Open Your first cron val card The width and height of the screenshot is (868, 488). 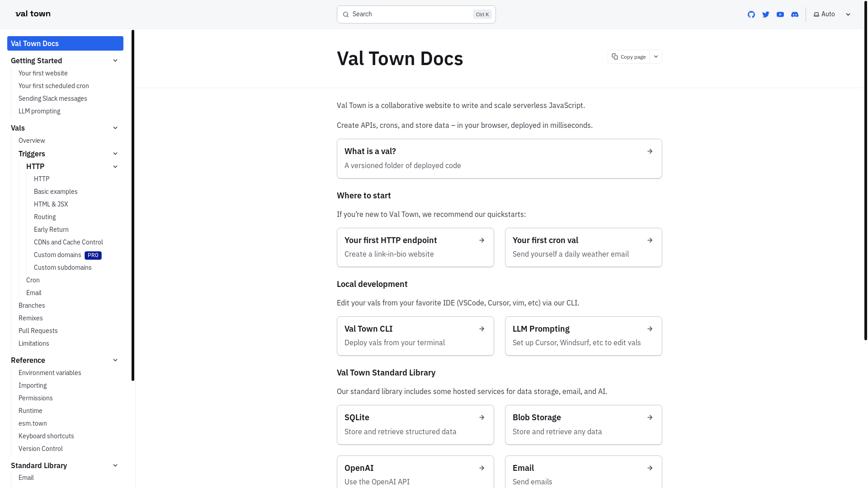click(583, 247)
